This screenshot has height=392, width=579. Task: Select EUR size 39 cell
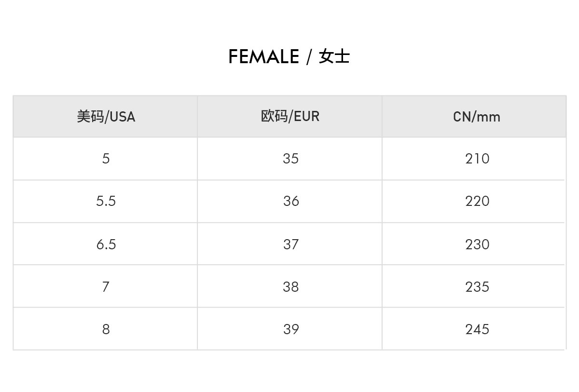290,329
